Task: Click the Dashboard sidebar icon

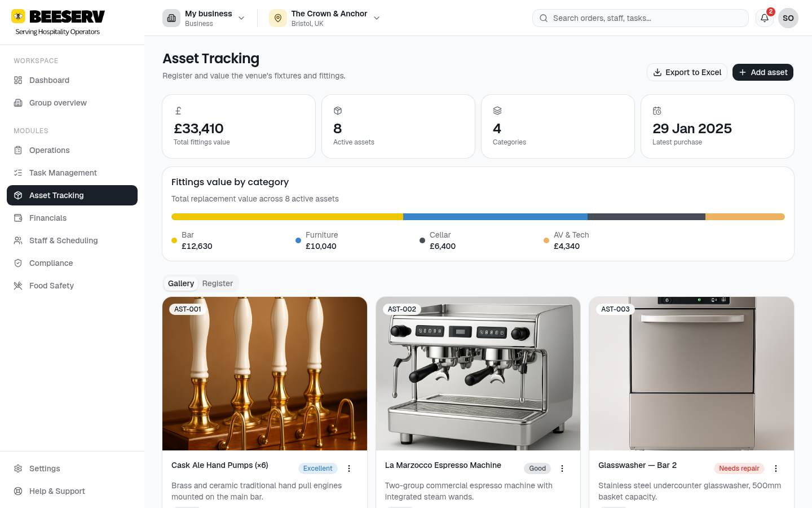Action: 18,80
